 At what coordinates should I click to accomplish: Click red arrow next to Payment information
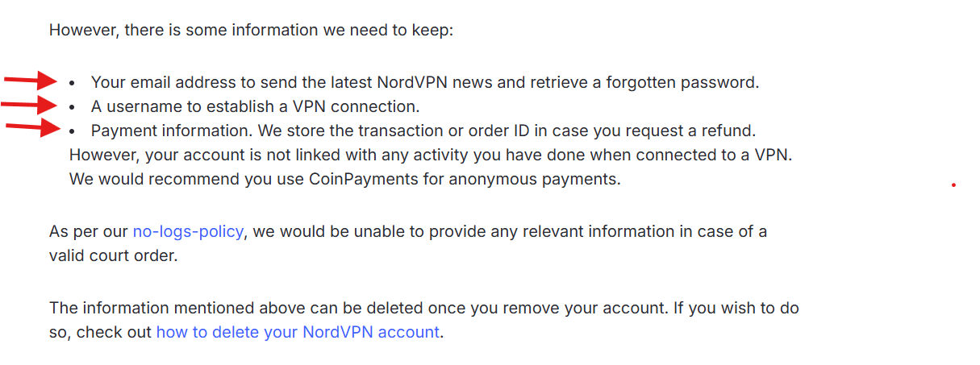point(33,127)
